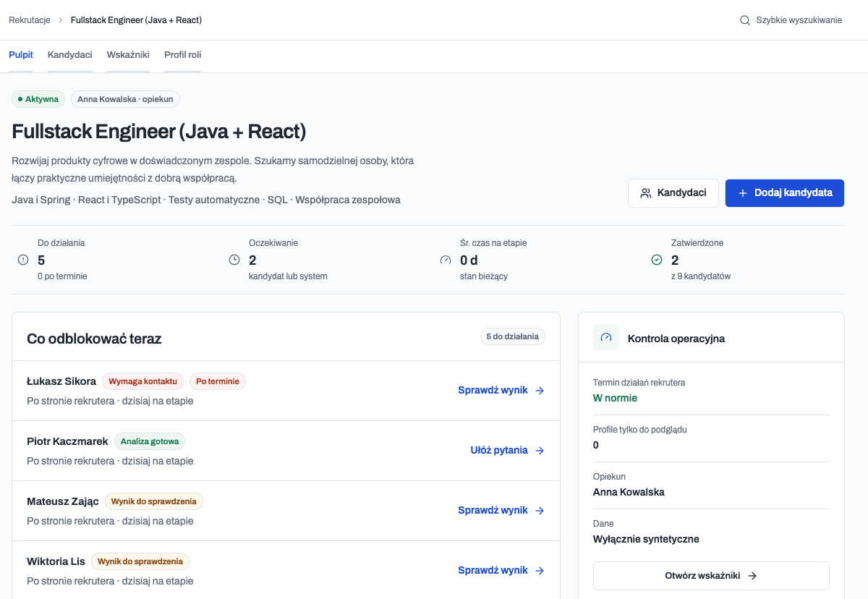The image size is (868, 599).
Task: Click the arrow icon in Mateusz Zając row
Action: [540, 511]
